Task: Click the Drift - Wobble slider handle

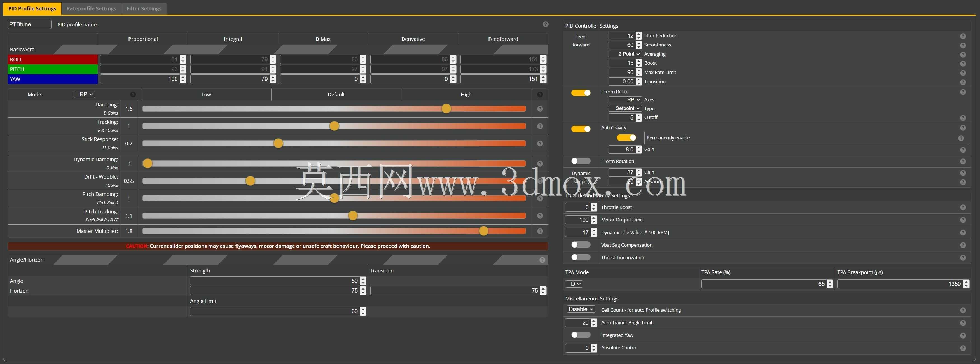Action: [x=250, y=181]
